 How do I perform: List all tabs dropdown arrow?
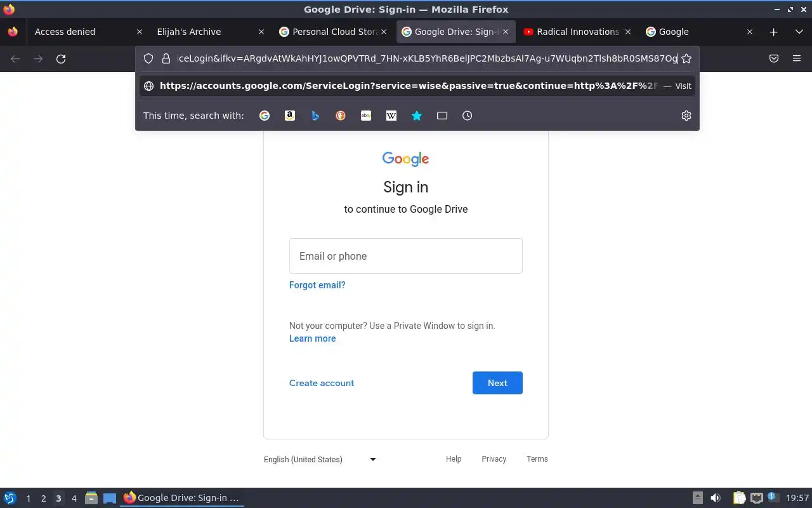799,32
